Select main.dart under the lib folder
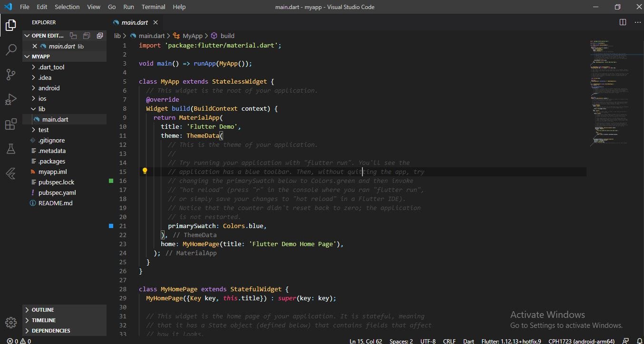Viewport: 644px width, 344px height. pos(64,119)
